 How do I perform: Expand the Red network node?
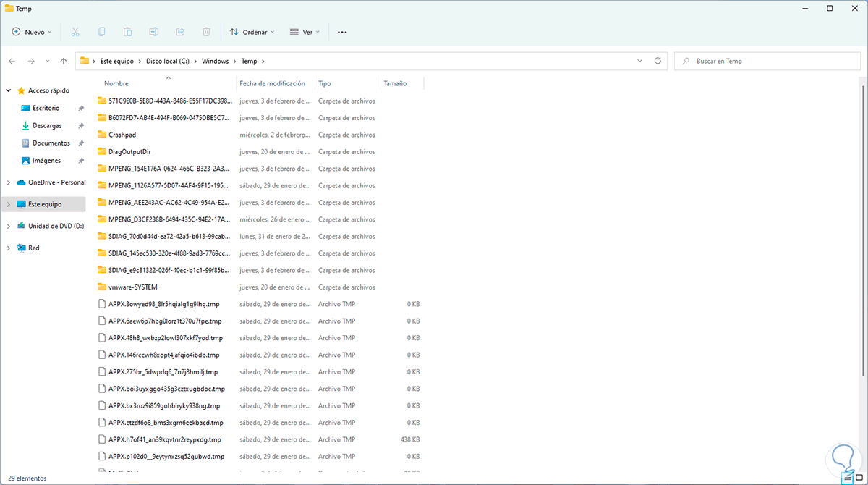[x=9, y=248]
